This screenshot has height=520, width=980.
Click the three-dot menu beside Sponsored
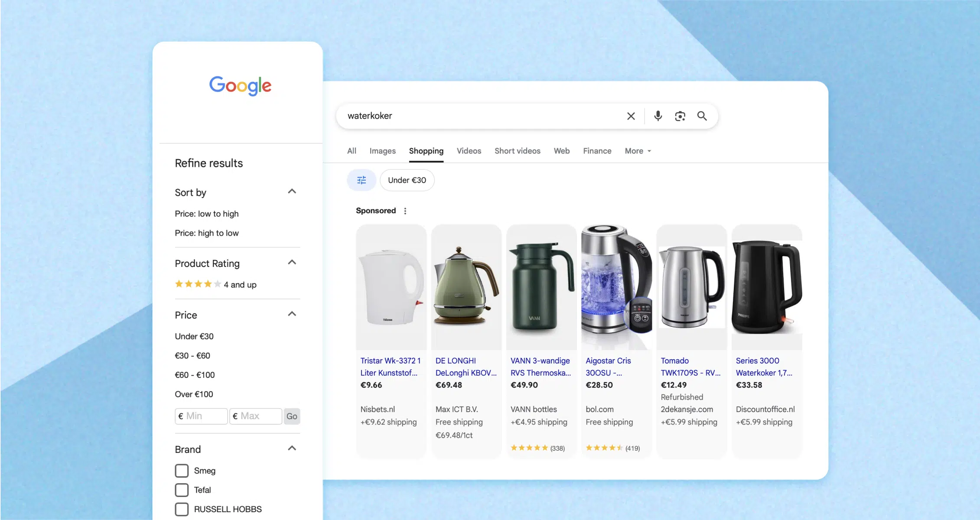click(405, 211)
